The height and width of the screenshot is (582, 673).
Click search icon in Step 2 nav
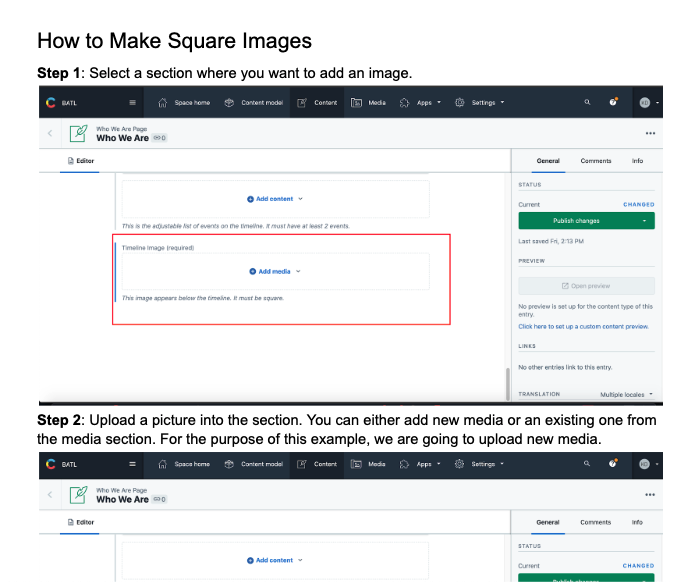[x=587, y=464]
